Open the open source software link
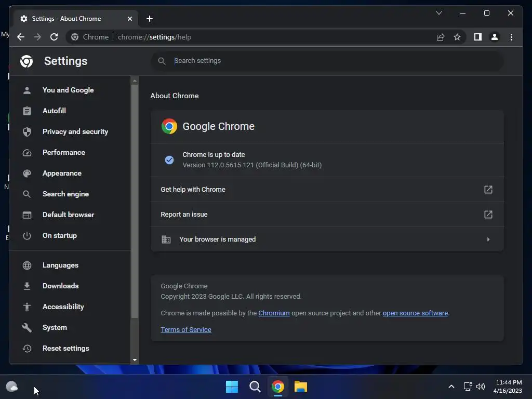 415,313
